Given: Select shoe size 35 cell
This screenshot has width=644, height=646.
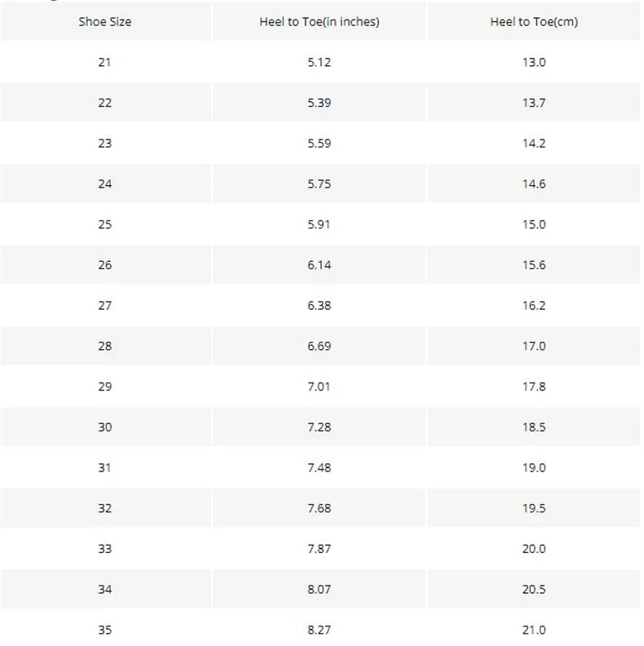Looking at the screenshot, I should coord(104,630).
